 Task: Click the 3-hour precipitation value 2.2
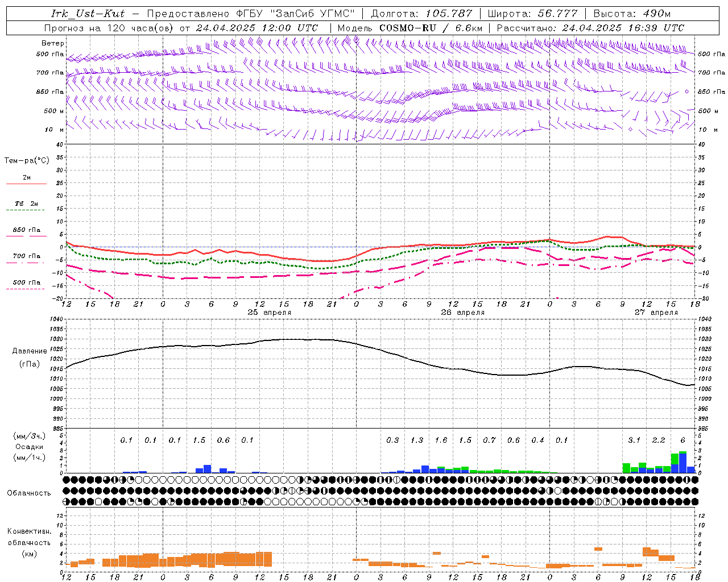[x=659, y=440]
